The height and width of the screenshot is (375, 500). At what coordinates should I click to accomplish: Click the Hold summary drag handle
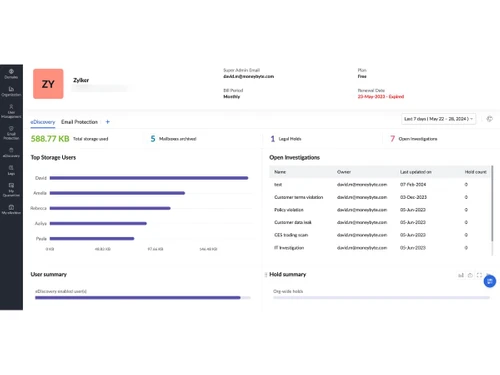click(x=266, y=275)
